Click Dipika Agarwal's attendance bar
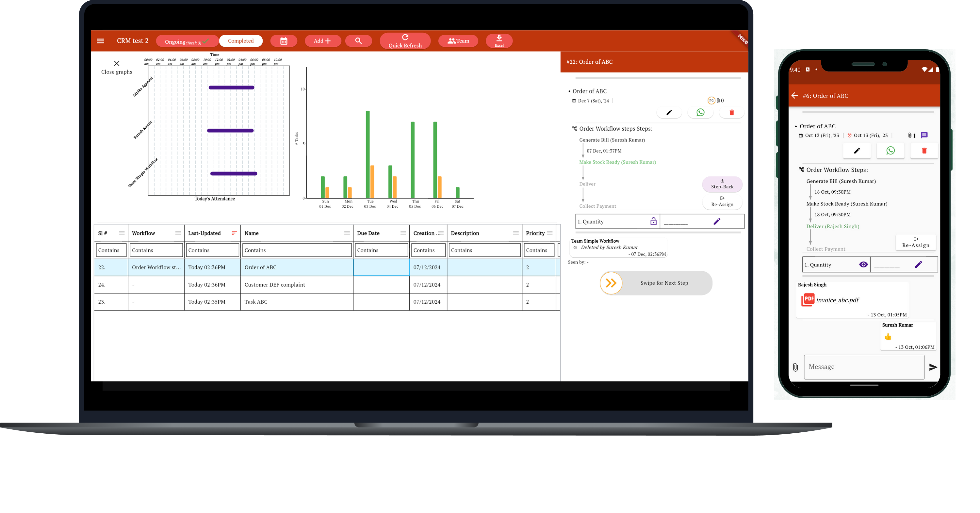The image size is (980, 513). (231, 88)
